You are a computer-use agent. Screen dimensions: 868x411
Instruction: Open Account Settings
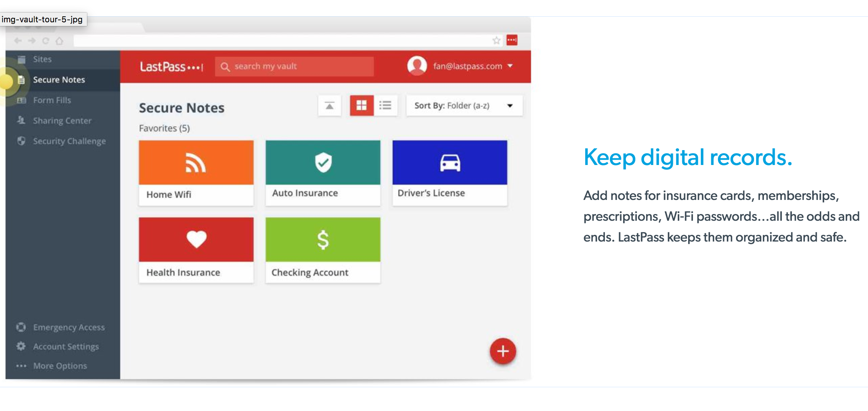coord(66,347)
